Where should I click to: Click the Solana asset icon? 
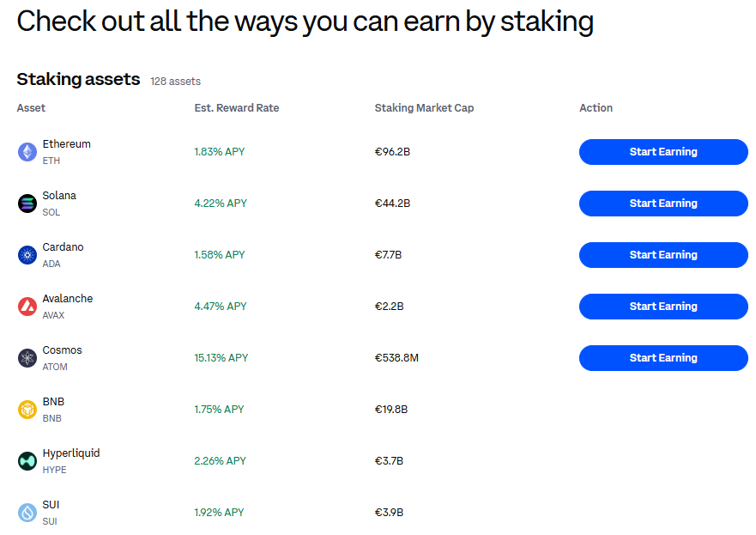click(x=27, y=203)
